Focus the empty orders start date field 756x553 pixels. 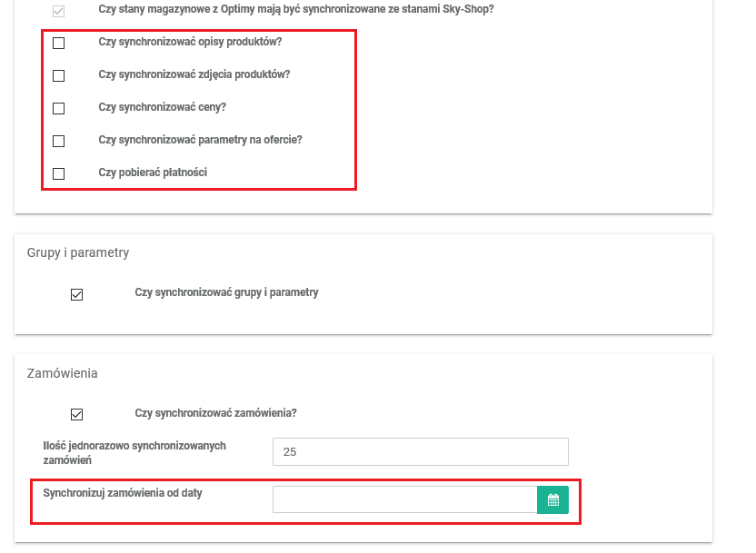pos(404,500)
